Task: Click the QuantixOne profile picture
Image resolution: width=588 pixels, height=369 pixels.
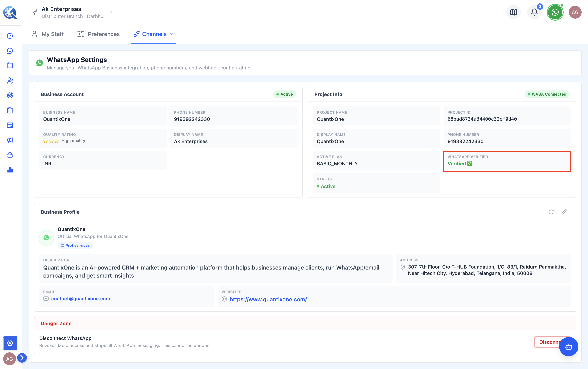Action: click(46, 238)
